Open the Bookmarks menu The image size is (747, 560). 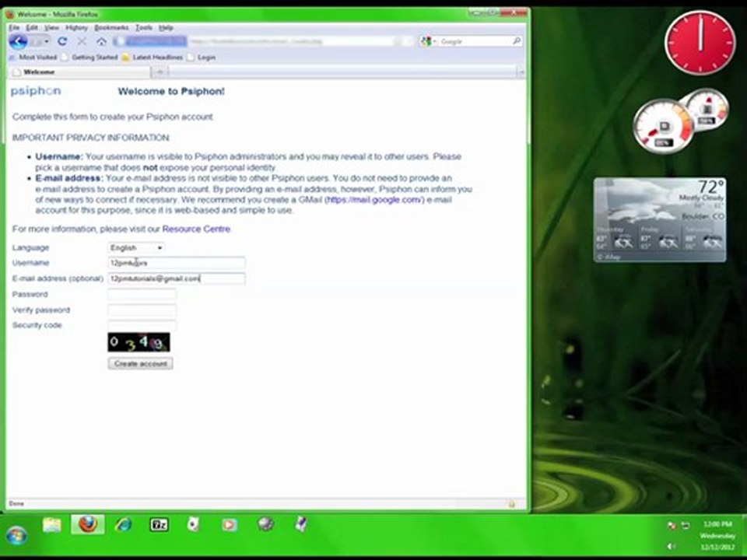(x=111, y=28)
